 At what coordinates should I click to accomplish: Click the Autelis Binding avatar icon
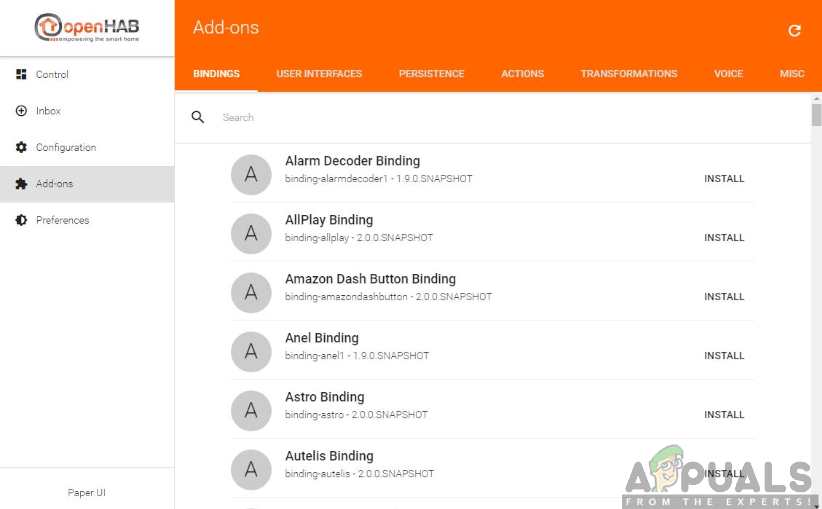[251, 469]
